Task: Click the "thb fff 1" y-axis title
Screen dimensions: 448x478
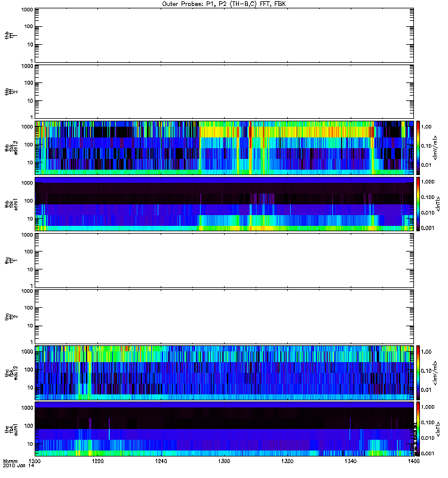Action: click(x=11, y=35)
